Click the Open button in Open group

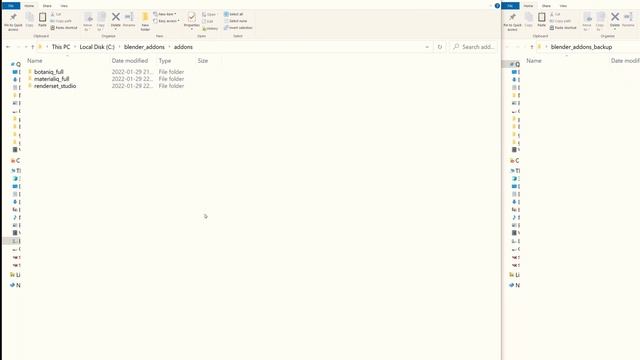209,14
